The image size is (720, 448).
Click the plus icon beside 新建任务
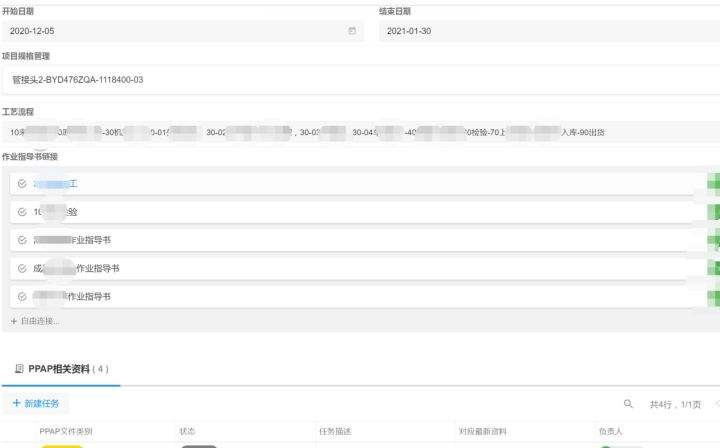[17, 403]
